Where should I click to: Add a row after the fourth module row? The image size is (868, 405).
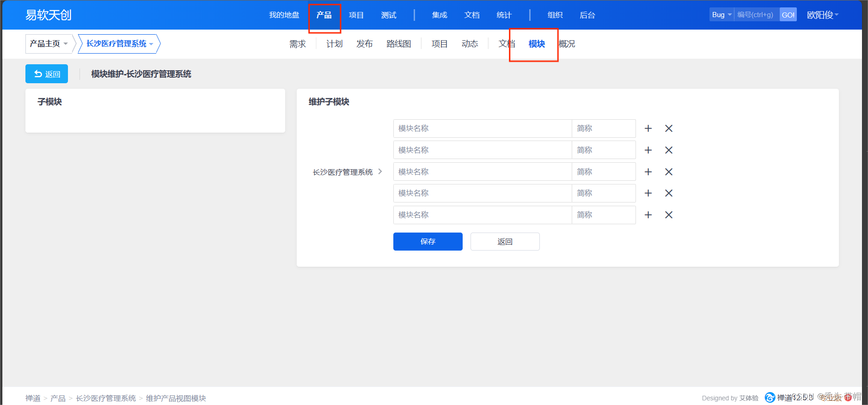click(x=648, y=193)
